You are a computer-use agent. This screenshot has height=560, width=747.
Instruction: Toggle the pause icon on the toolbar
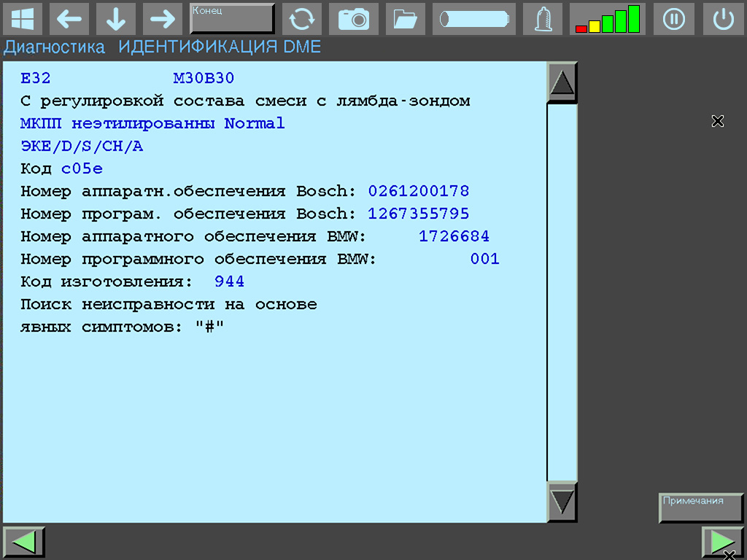[x=673, y=19]
